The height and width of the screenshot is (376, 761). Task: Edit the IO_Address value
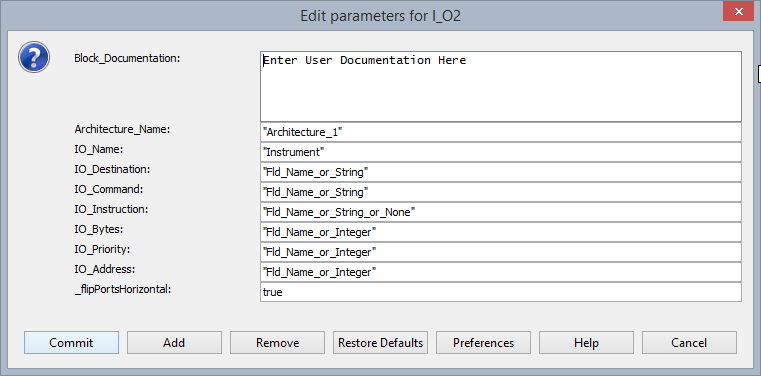501,272
